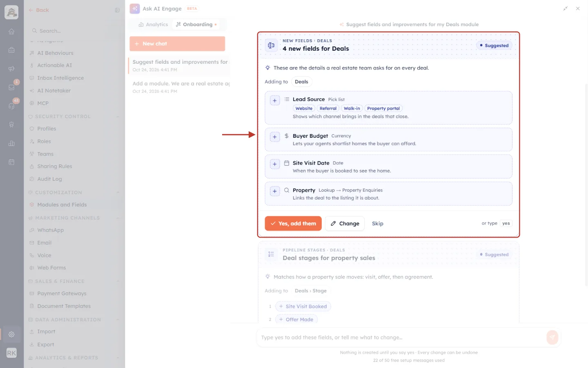Collapse the Marketing Channels section
588x368 pixels.
(118, 218)
